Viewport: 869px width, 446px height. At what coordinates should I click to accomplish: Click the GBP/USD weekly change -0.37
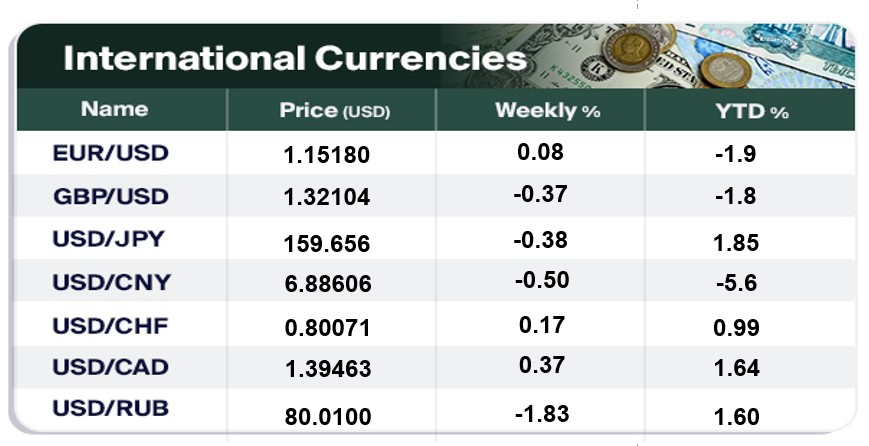point(541,196)
